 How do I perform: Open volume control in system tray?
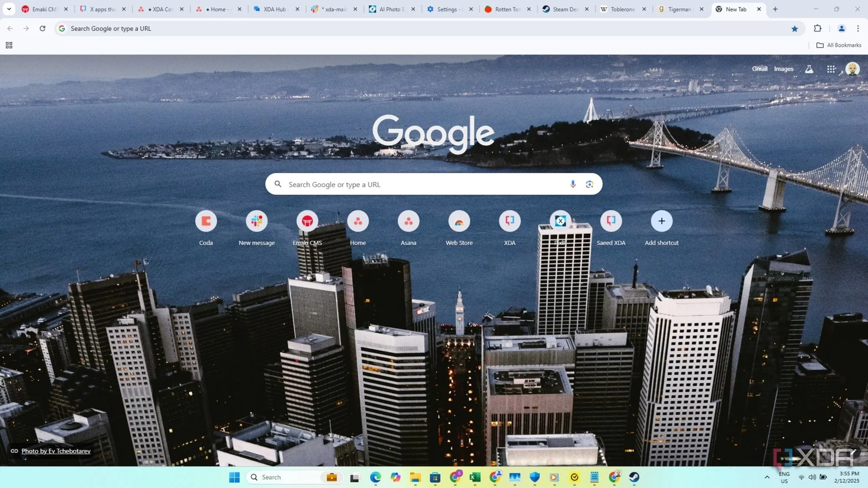(812, 477)
